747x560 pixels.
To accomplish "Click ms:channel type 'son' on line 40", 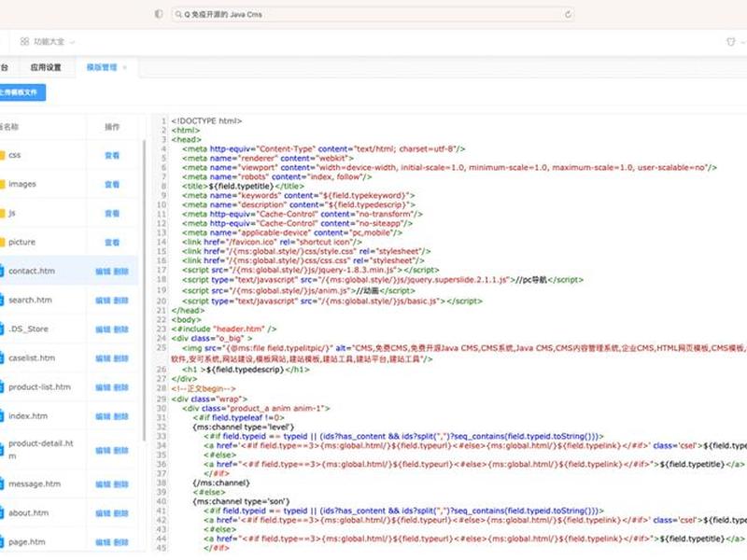I will 241,501.
